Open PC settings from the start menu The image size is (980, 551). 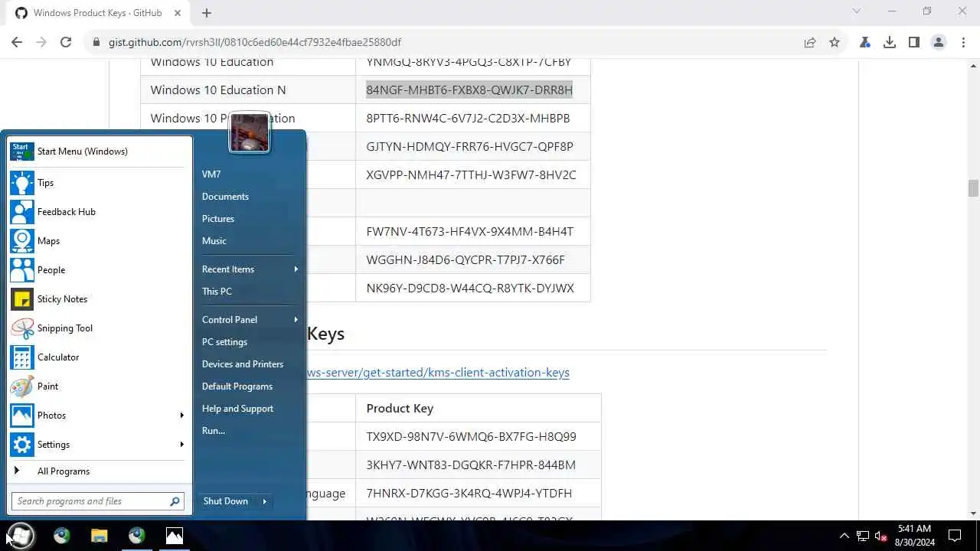point(224,342)
